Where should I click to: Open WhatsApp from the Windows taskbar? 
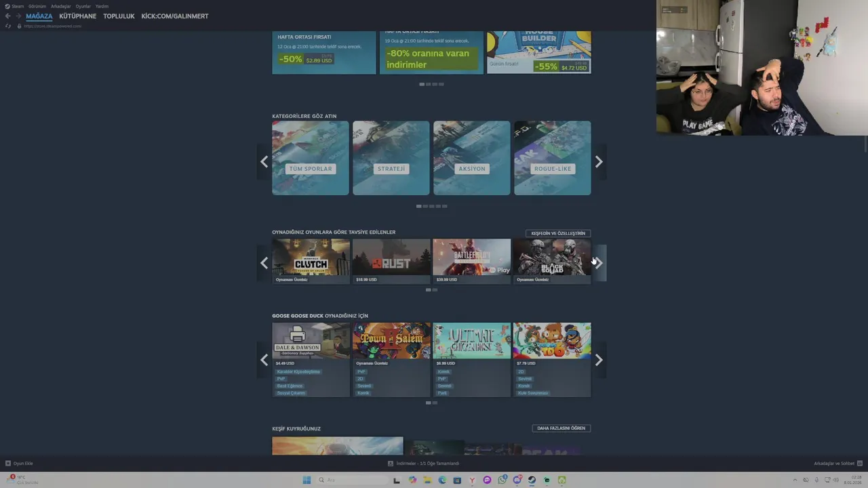pyautogui.click(x=502, y=480)
